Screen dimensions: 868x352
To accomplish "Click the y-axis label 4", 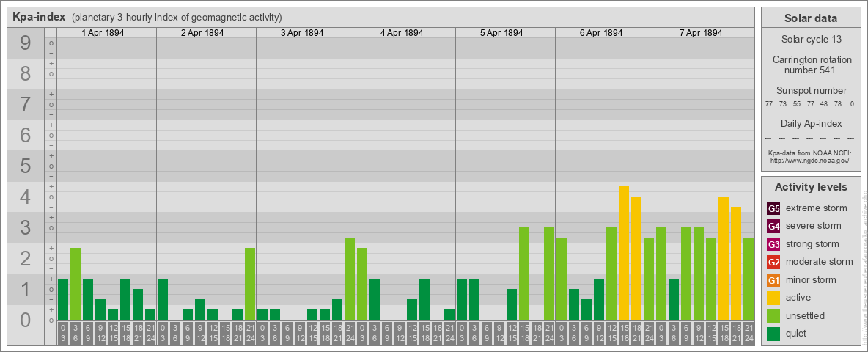I will point(25,197).
